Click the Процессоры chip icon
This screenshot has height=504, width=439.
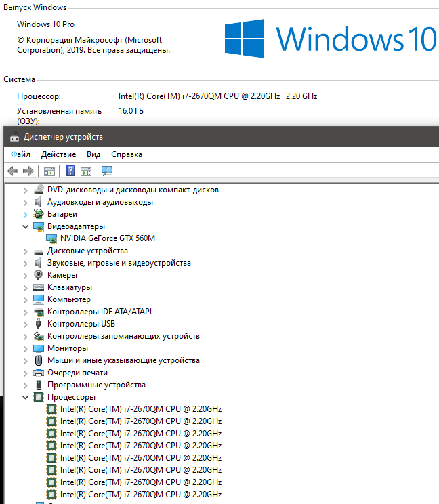[39, 397]
